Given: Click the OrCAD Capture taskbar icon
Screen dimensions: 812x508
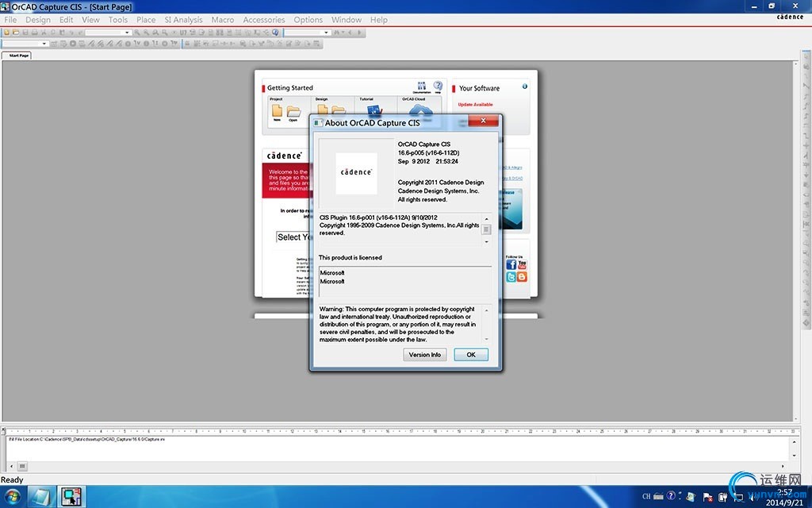Looking at the screenshot, I should (71, 496).
